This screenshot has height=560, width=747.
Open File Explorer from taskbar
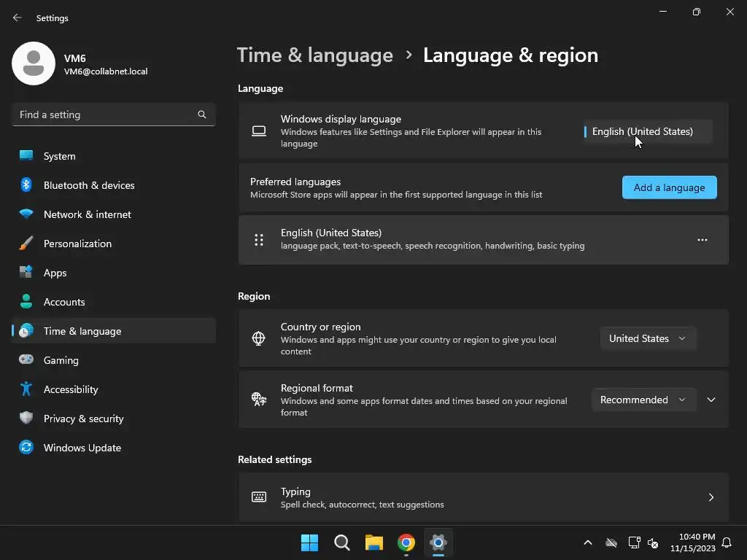click(x=374, y=542)
